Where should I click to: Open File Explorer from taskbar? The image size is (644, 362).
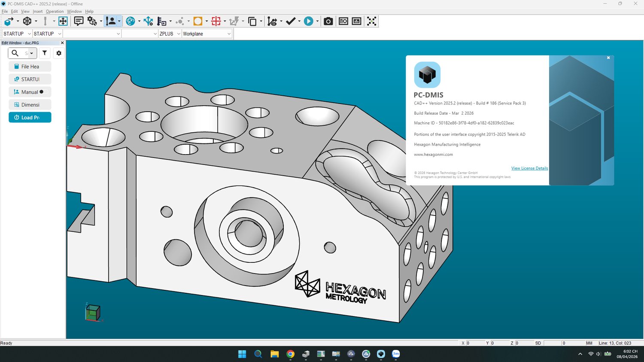(x=274, y=354)
